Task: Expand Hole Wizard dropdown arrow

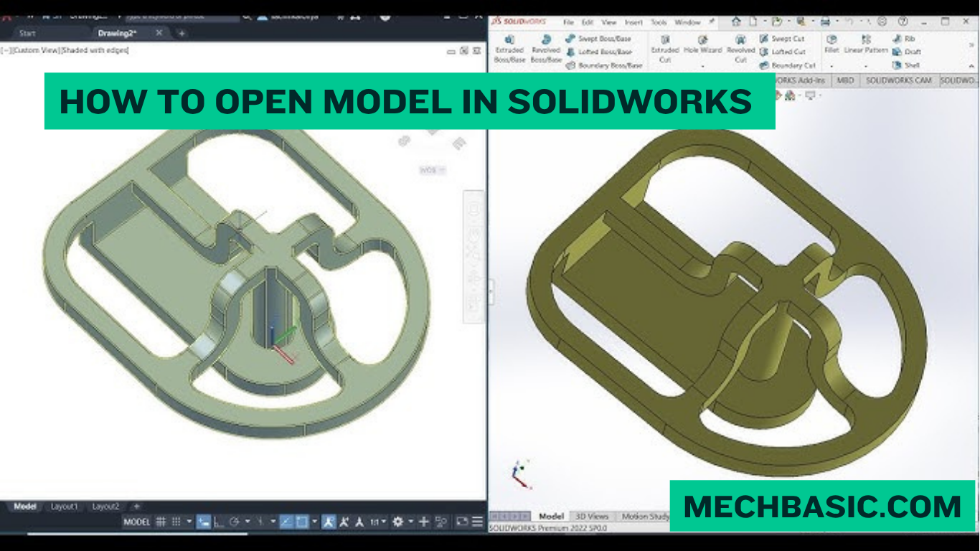Action: [x=703, y=67]
